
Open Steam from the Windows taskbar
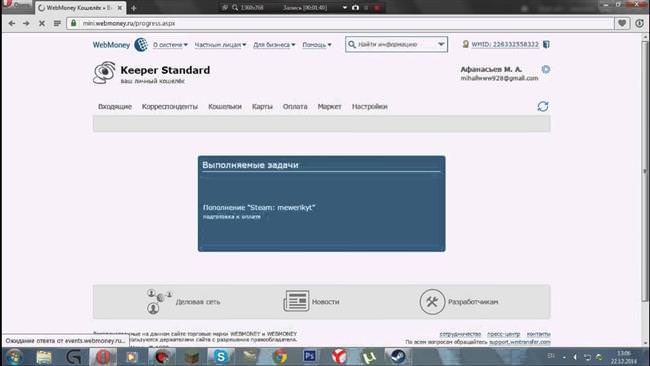tap(398, 356)
